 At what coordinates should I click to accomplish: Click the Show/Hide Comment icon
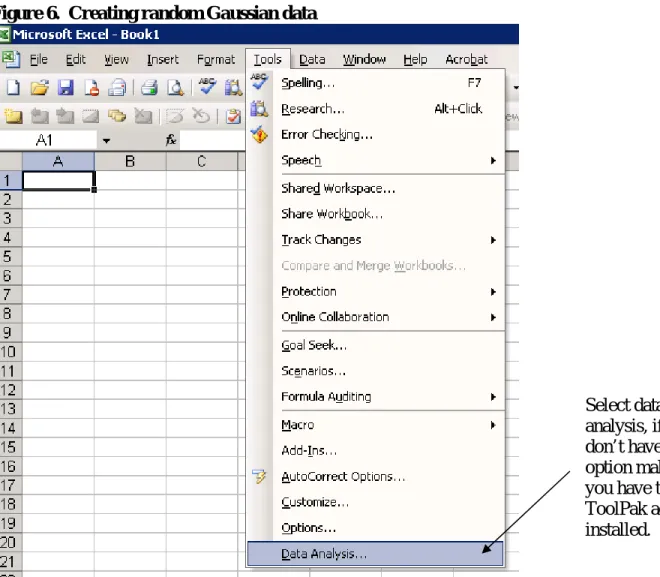coord(90,116)
